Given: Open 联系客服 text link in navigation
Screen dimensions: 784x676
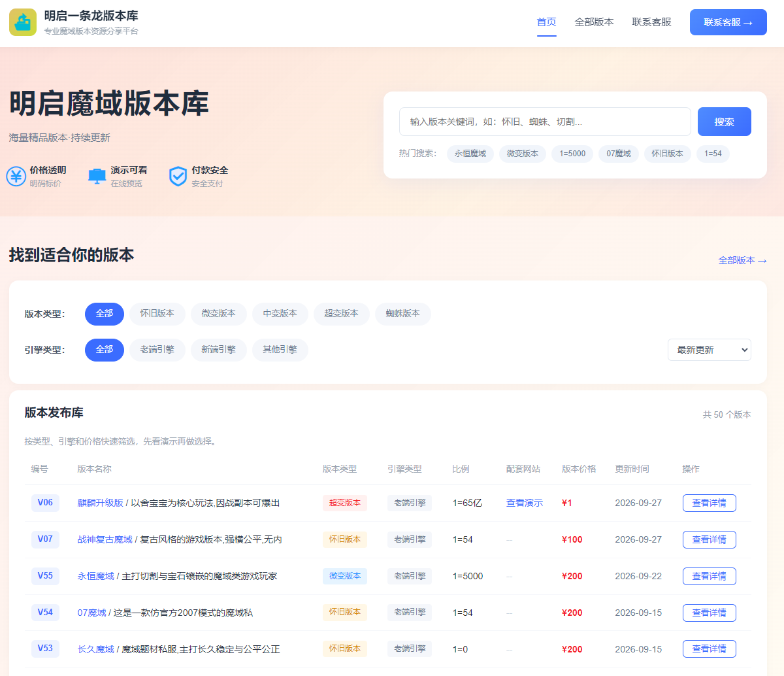Looking at the screenshot, I should (x=652, y=22).
